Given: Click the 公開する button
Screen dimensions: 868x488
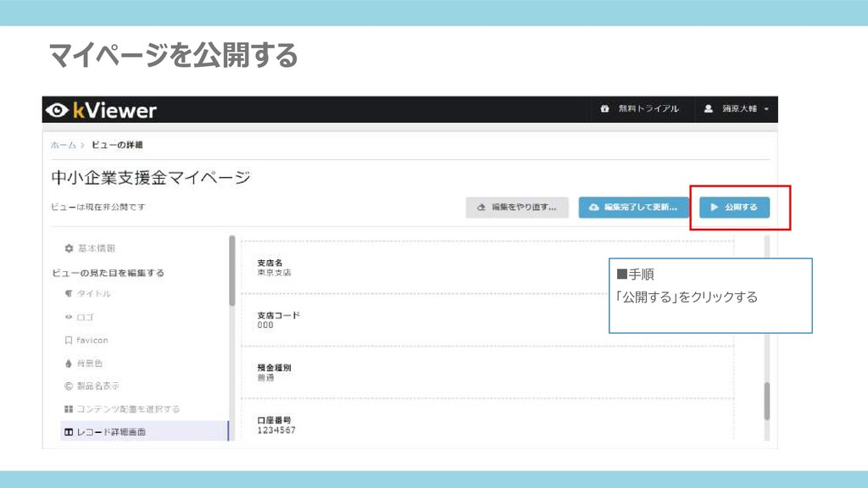Looking at the screenshot, I should click(735, 207).
